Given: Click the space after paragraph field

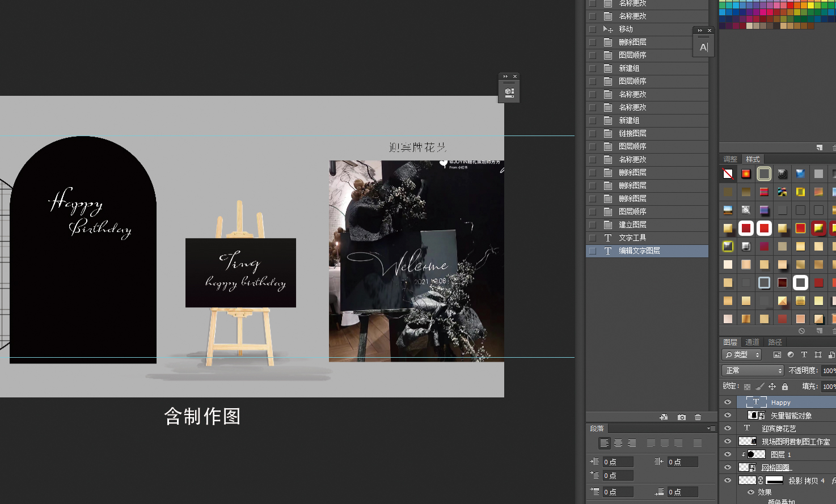Looking at the screenshot, I should click(x=682, y=492).
